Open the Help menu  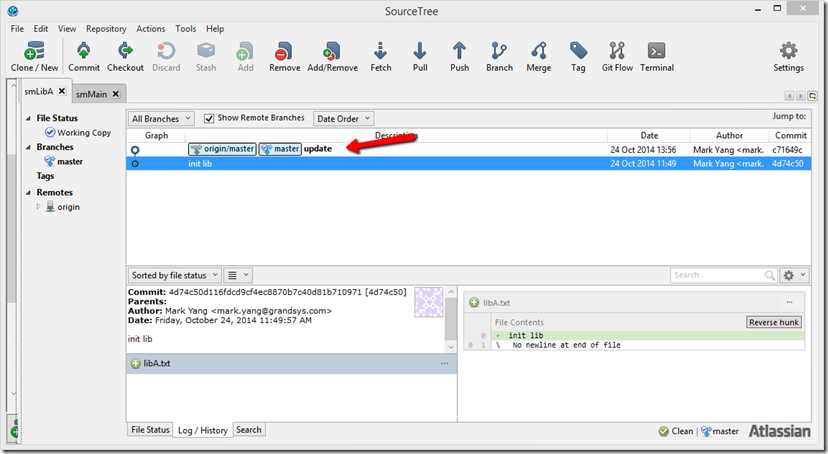click(x=215, y=29)
